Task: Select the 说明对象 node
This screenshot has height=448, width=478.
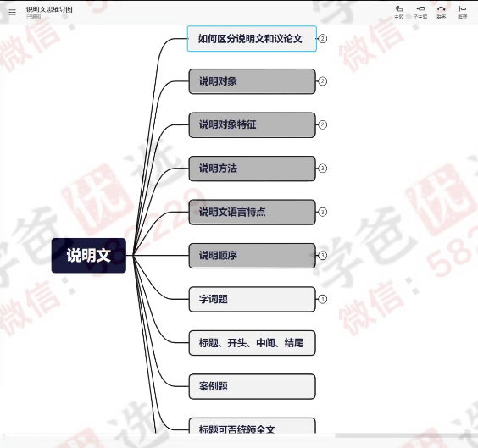Action: tap(252, 81)
